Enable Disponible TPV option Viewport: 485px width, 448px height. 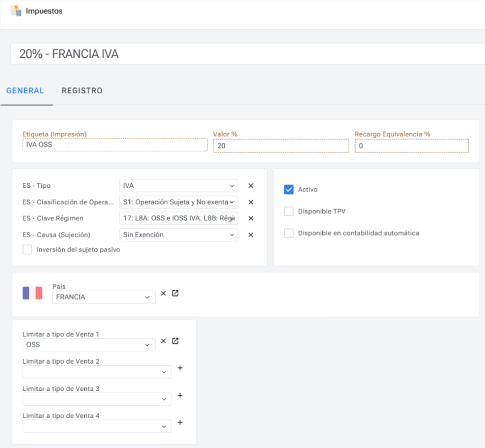click(289, 212)
